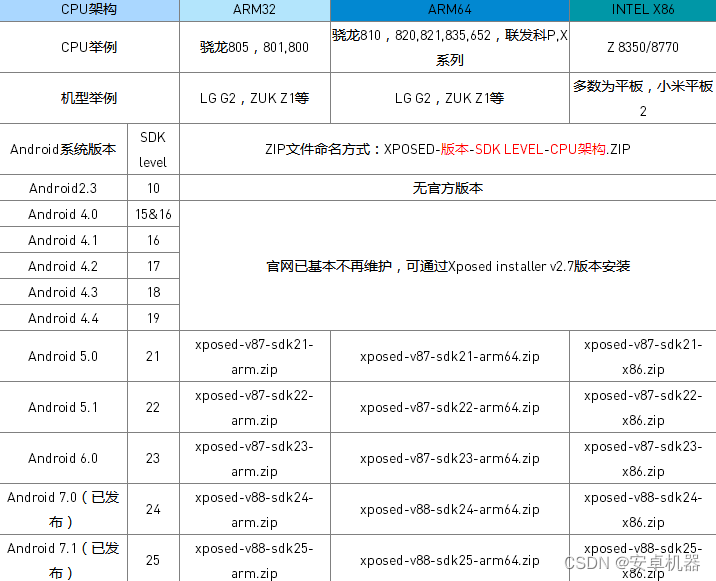This screenshot has width=716, height=581.
Task: Click cell reading 骁龙805，801,800
Action: [255, 47]
